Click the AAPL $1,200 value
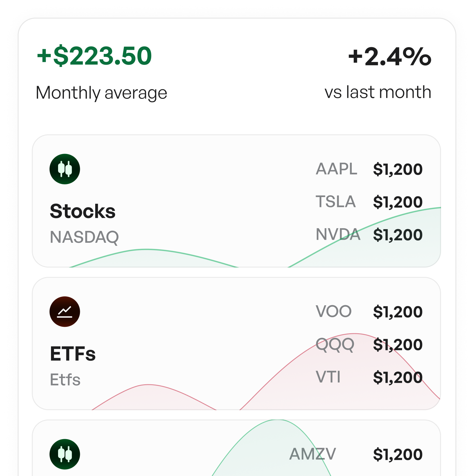Image resolution: width=474 pixels, height=476 pixels. pos(398,169)
